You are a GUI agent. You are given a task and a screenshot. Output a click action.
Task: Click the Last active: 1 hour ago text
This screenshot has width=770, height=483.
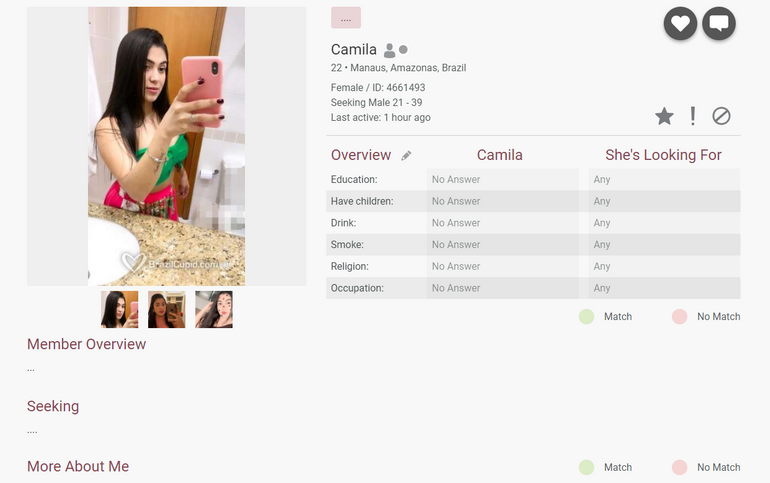[x=381, y=117]
